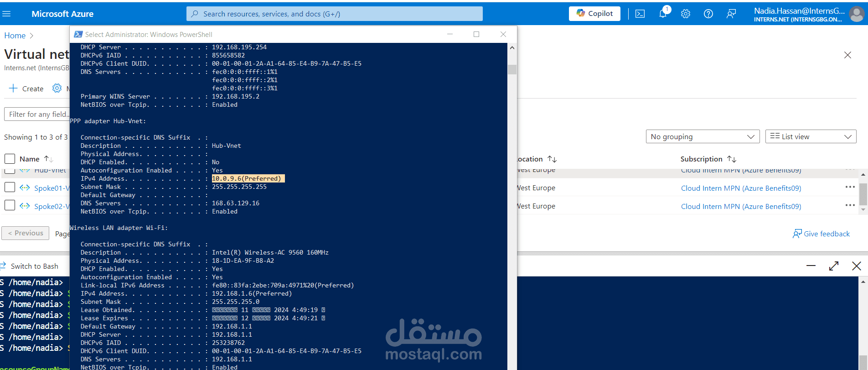Screen dimensions: 868x370
Task: Click the Copilot button
Action: point(594,14)
